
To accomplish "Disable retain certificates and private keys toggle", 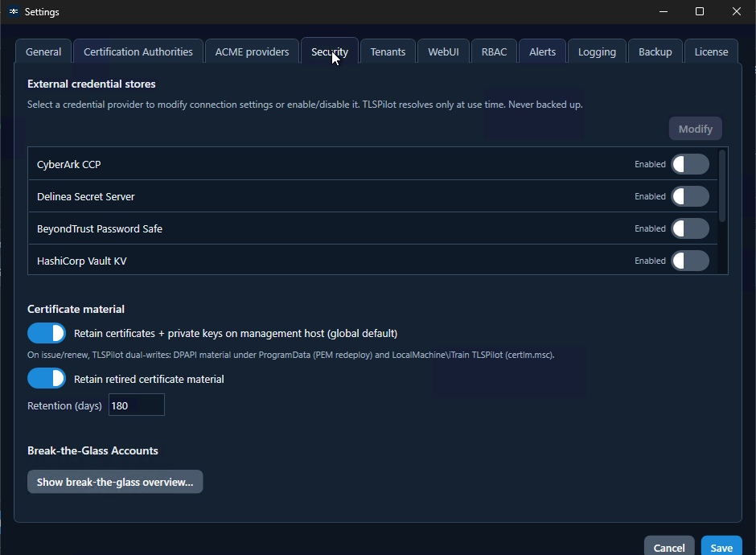I will tap(47, 333).
